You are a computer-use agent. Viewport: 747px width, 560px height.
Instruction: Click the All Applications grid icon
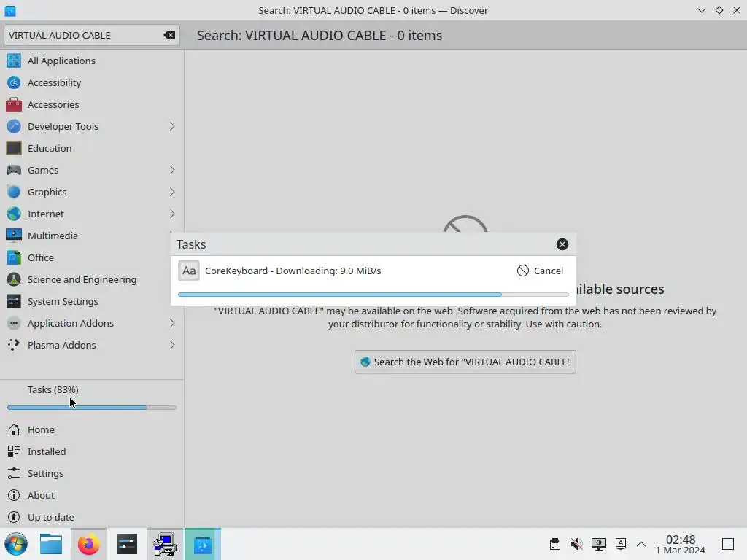pyautogui.click(x=14, y=61)
